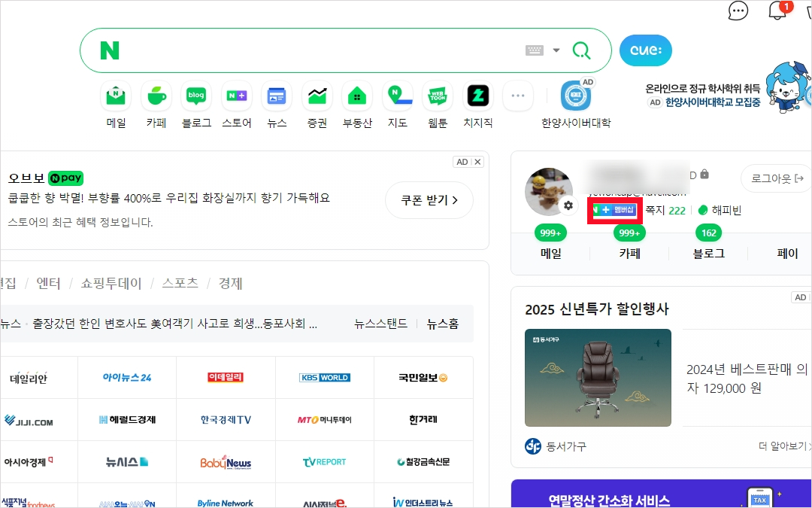
Task: Open the Chzzk (치지직) shortcut icon
Action: coord(478,96)
